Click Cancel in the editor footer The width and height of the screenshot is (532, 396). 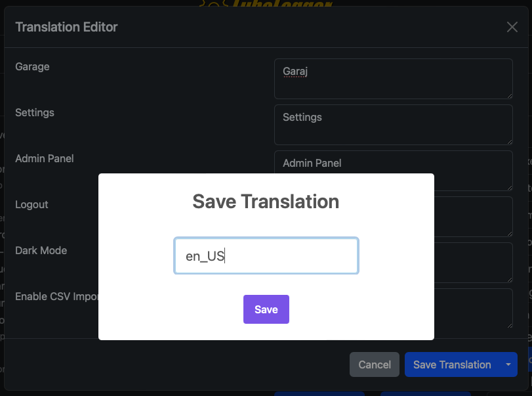(x=375, y=364)
